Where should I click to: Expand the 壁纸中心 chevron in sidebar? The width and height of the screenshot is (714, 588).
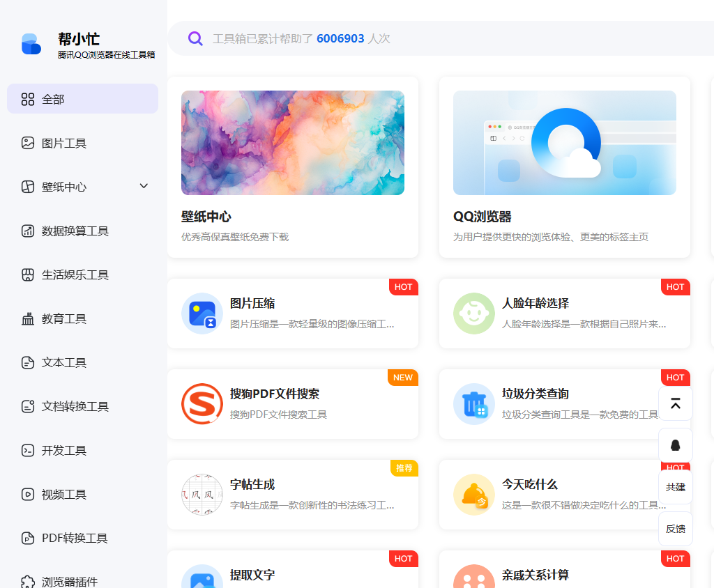coord(144,186)
